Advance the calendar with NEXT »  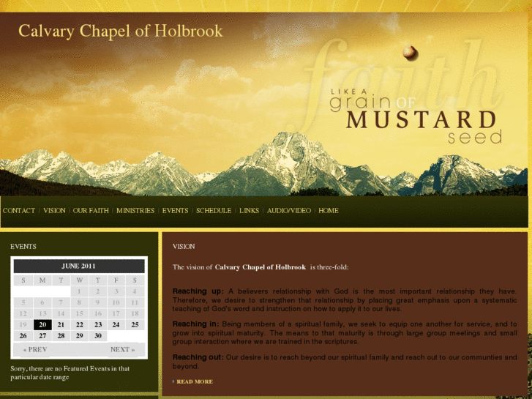click(x=122, y=349)
